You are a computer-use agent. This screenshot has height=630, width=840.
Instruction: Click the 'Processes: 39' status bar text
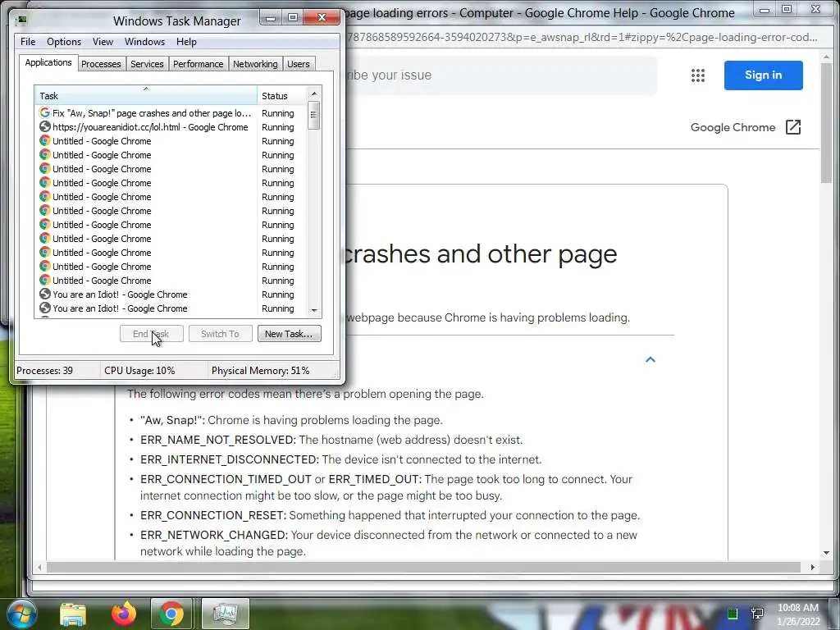(x=44, y=371)
